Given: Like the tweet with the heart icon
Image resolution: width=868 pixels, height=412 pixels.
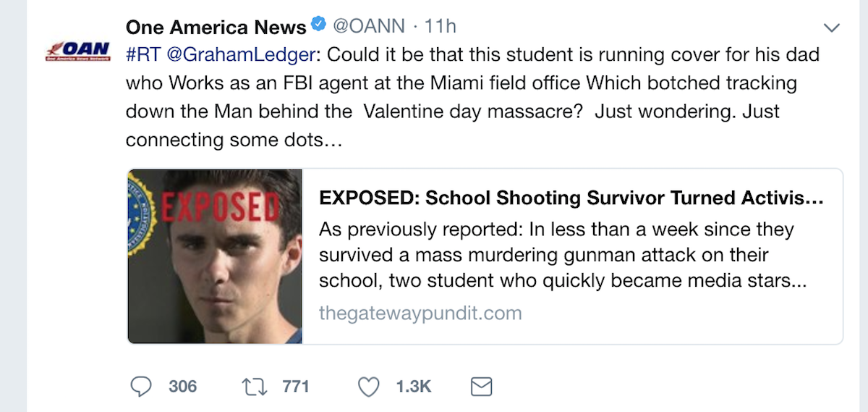Looking at the screenshot, I should 369,387.
